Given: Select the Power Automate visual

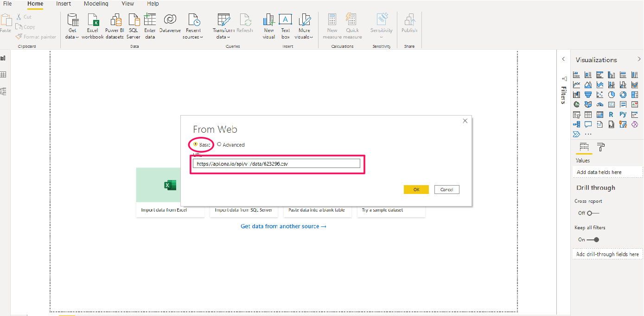Looking at the screenshot, I should point(577,134).
